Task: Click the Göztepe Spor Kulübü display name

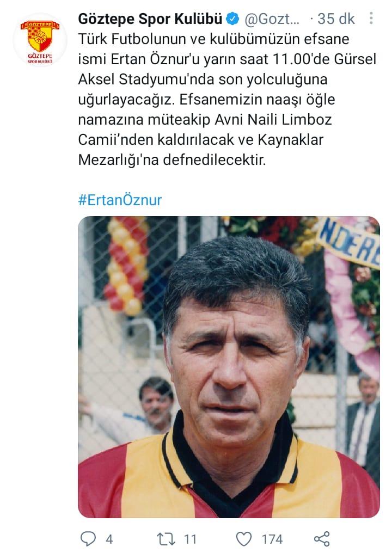Action: click(x=150, y=19)
